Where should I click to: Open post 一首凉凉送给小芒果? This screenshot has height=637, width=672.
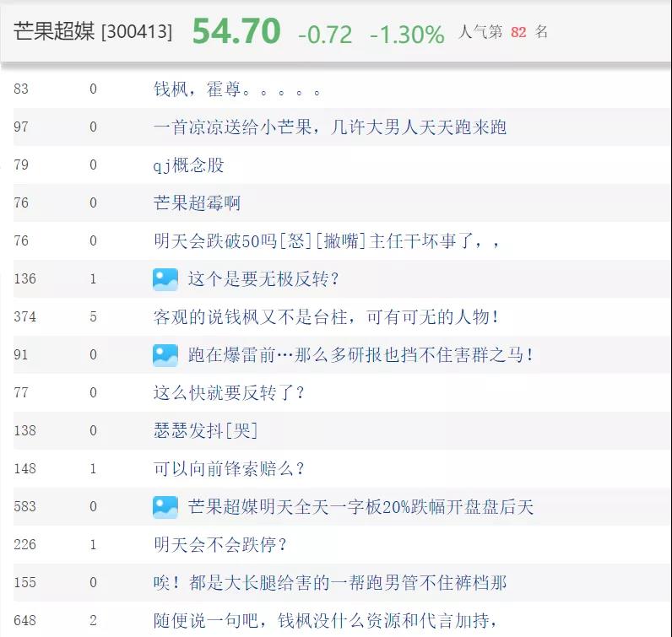329,127
